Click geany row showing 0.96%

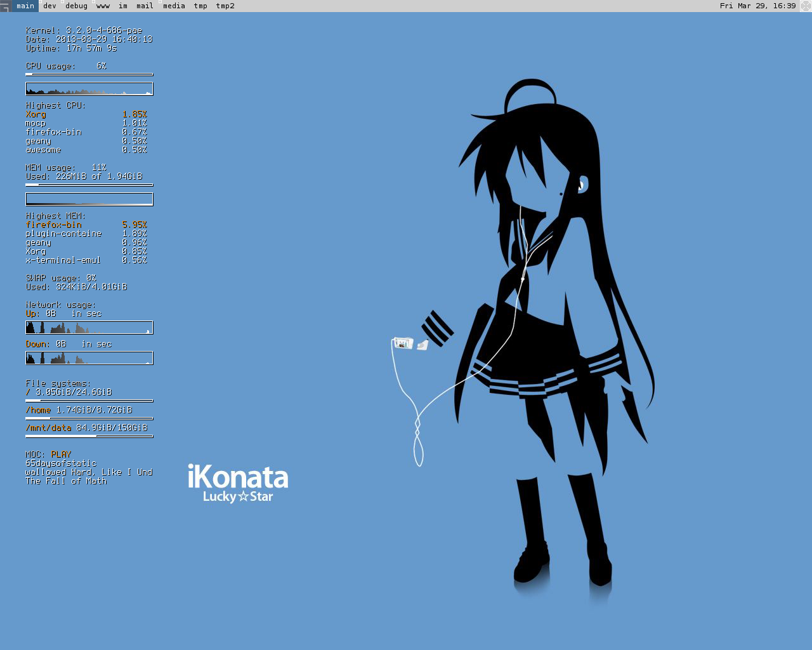click(86, 242)
